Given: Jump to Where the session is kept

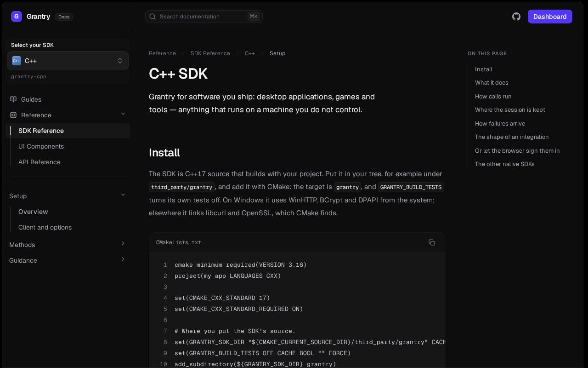Looking at the screenshot, I should coord(510,110).
